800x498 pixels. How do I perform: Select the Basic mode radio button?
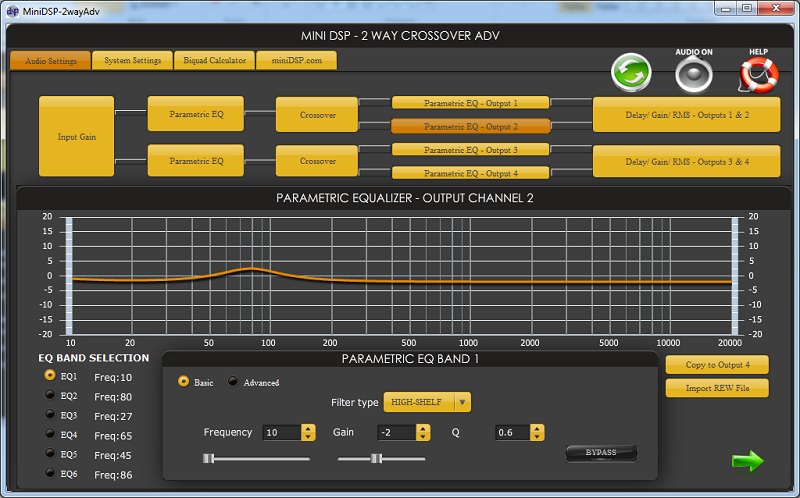click(x=183, y=382)
